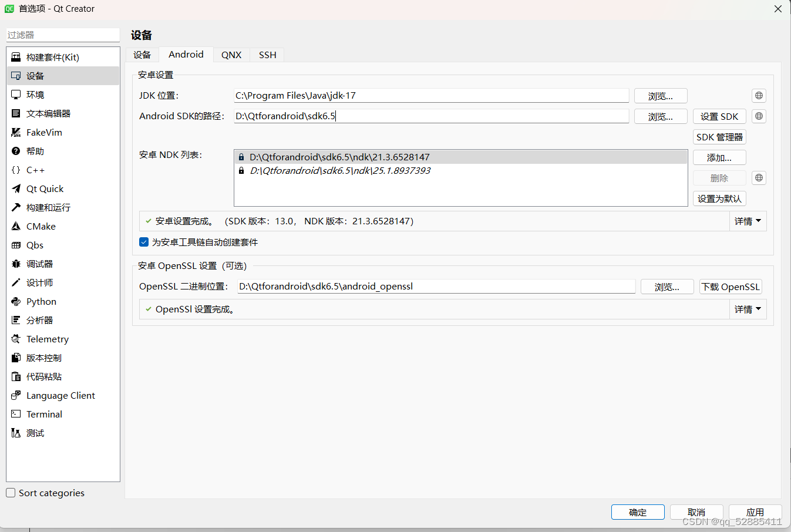Click the 设置 SDK button
The height and width of the screenshot is (532, 791).
(x=719, y=116)
